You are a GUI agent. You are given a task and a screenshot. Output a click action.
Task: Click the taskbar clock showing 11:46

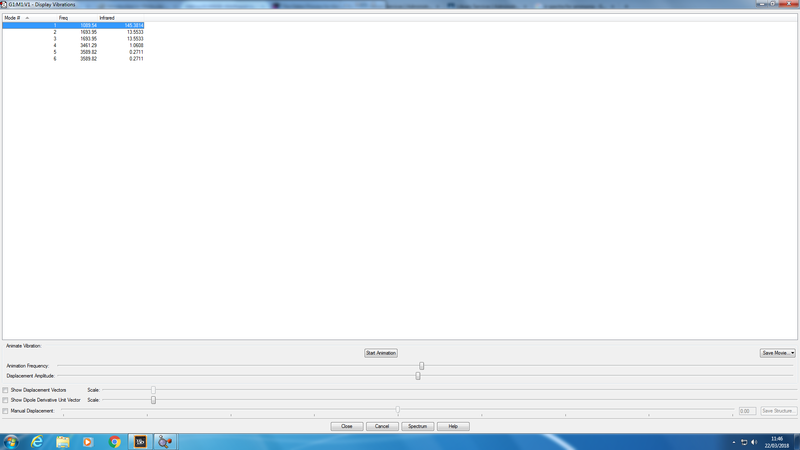(x=777, y=442)
